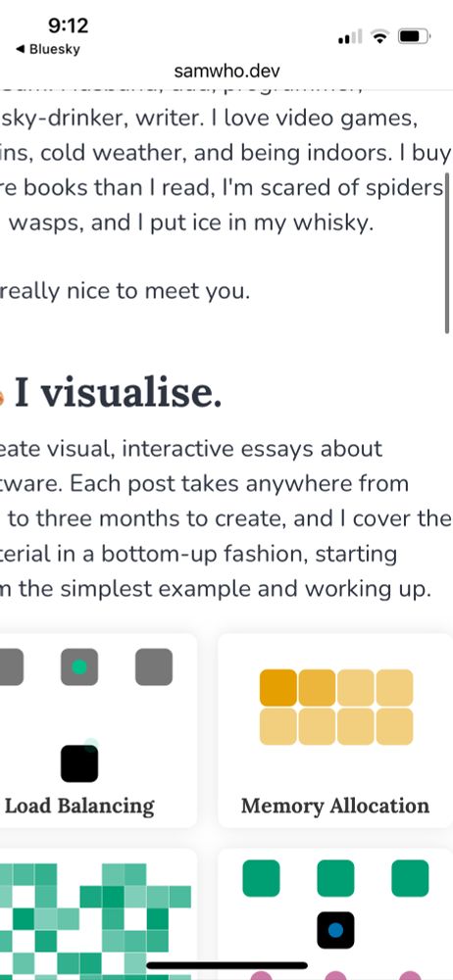Select the second orange memory block

pyautogui.click(x=318, y=688)
